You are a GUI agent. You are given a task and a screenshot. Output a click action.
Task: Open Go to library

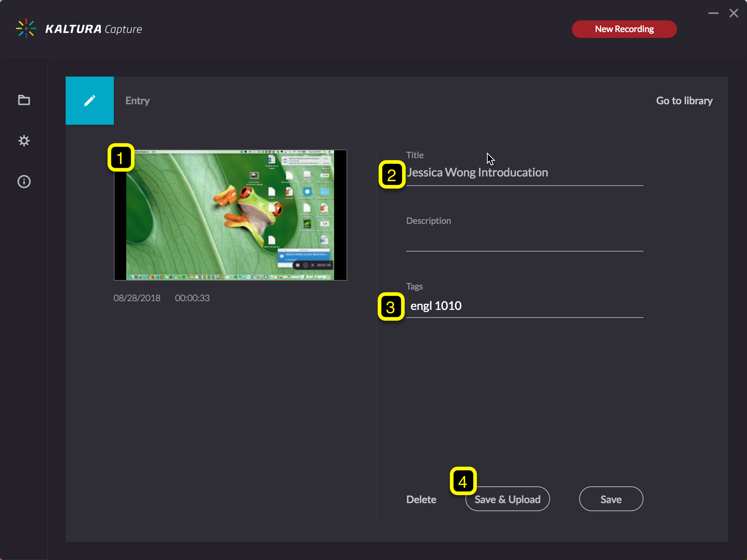684,101
